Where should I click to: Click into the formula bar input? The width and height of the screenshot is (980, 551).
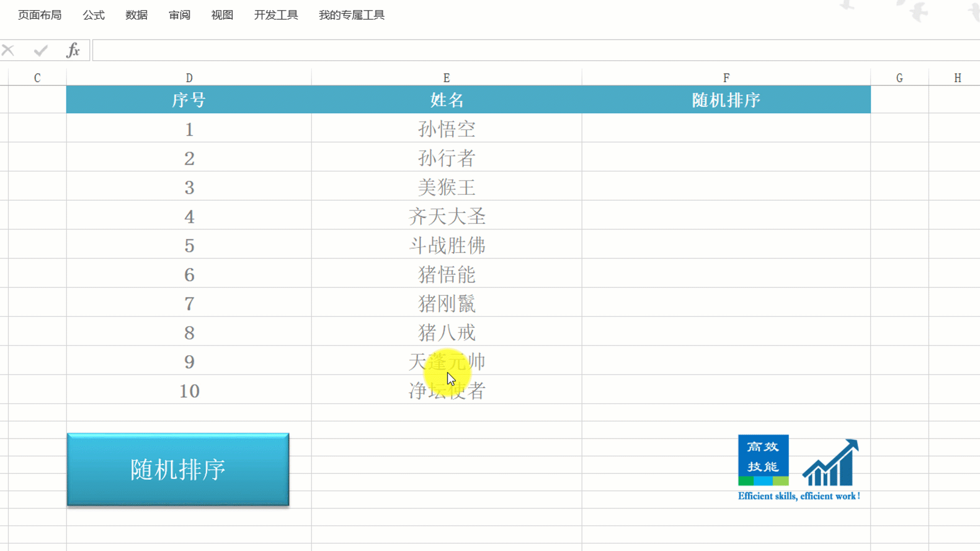tap(536, 51)
